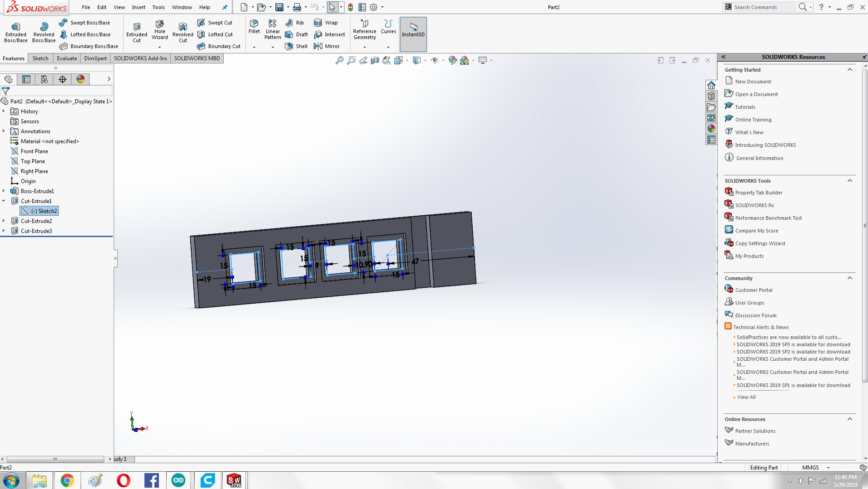Open the File menu
Image resolution: width=868 pixels, height=489 pixels.
(x=86, y=7)
